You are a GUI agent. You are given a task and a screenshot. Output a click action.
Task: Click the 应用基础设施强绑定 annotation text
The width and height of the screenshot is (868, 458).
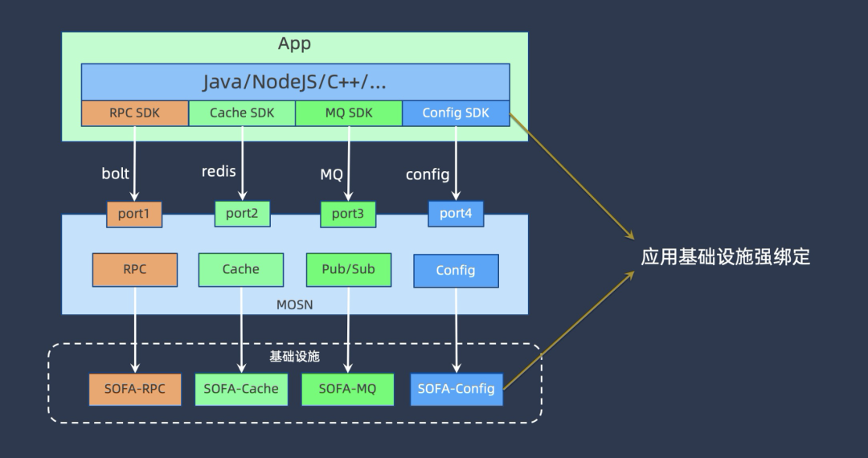[726, 257]
